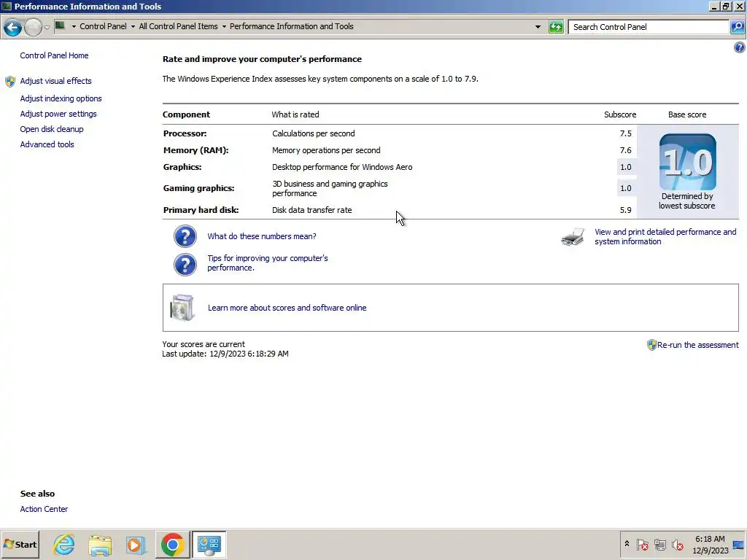Open the recent pages dropdown arrow

tap(47, 27)
